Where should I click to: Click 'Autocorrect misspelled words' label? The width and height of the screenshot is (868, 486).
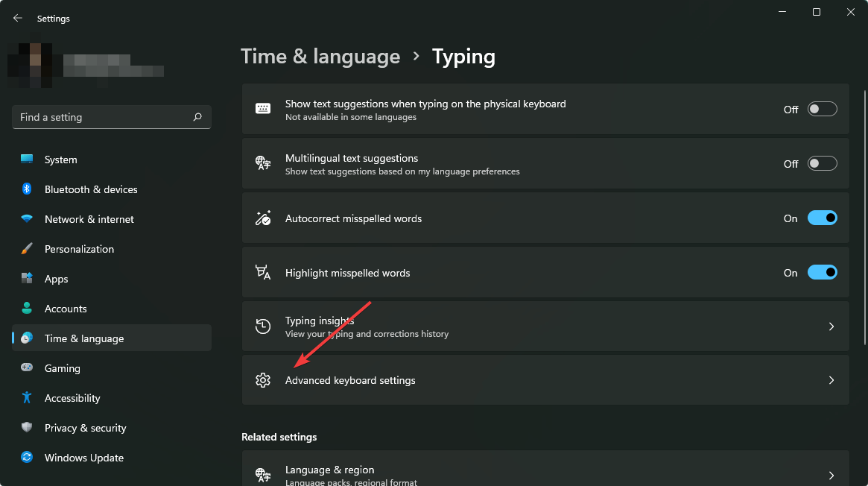click(353, 218)
